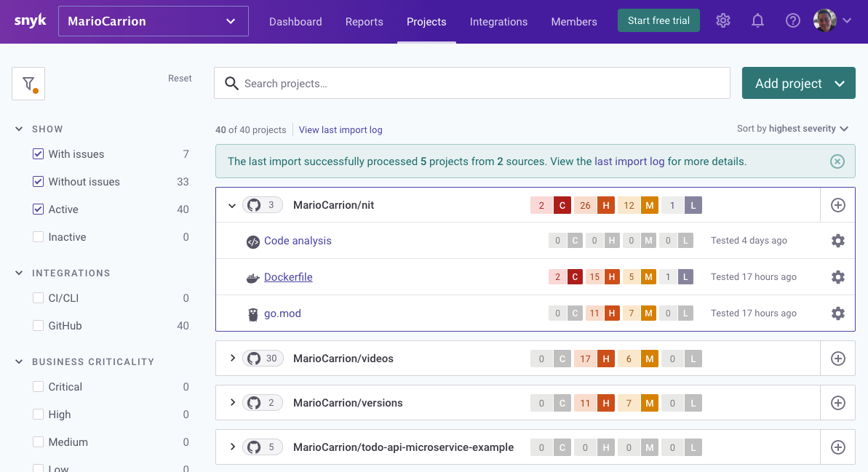Click the GitHub badge on MarioCarrion/videos
Viewport: 868px width, 472px height.
(x=263, y=359)
